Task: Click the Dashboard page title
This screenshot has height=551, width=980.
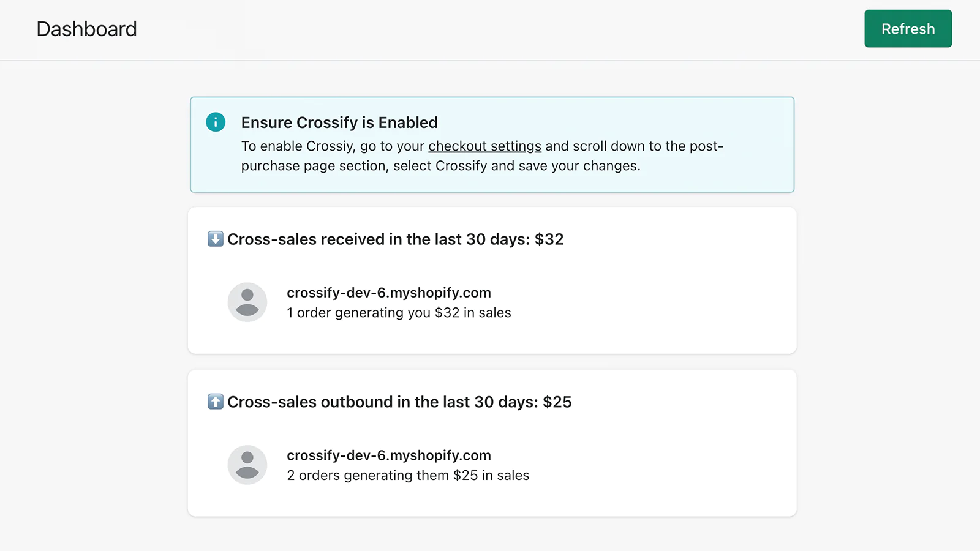Action: [87, 29]
